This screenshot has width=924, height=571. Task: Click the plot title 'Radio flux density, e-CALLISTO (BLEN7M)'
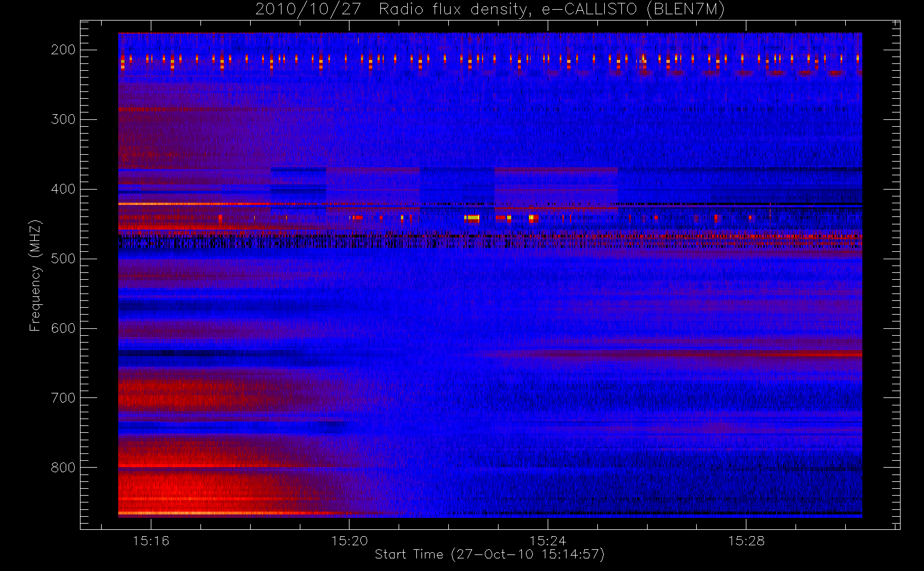point(552,10)
